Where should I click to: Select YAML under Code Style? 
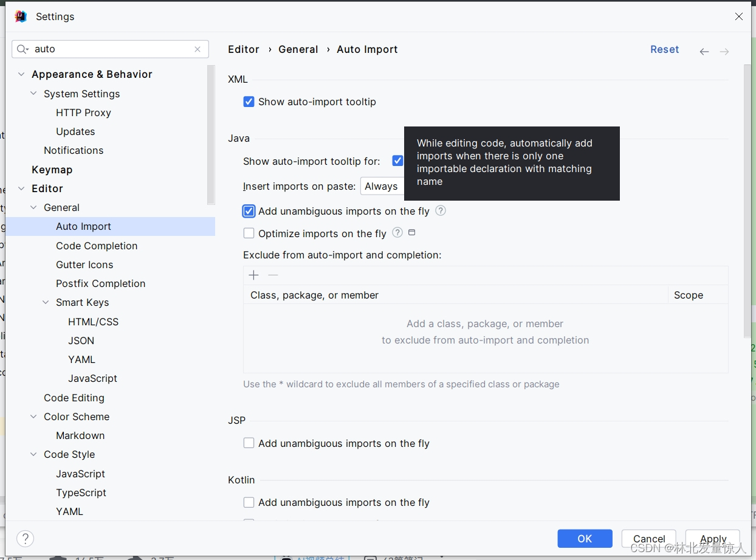pyautogui.click(x=69, y=511)
